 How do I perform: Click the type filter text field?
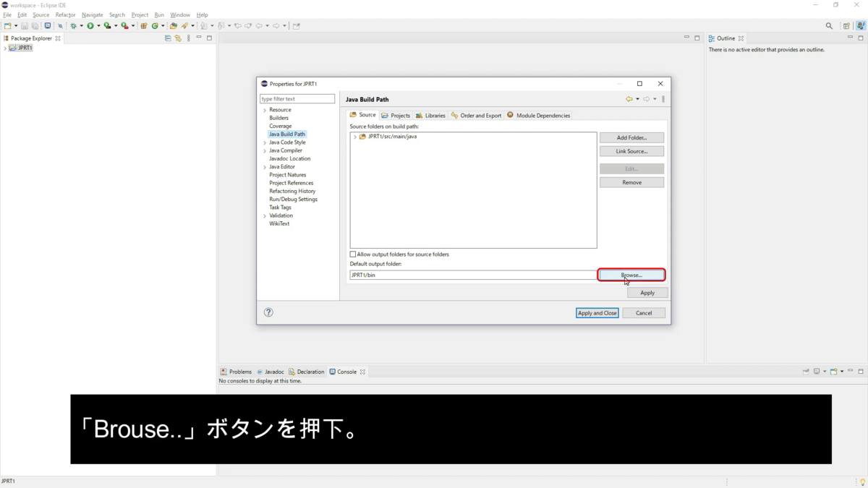(297, 99)
